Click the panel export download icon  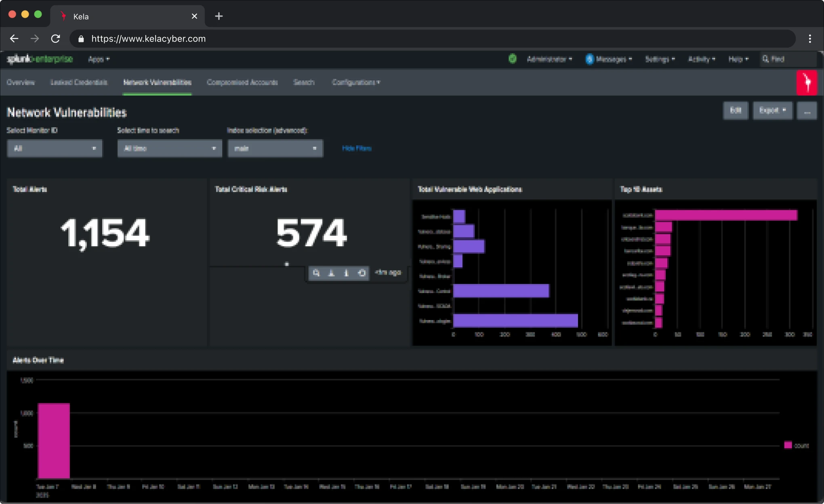pos(331,273)
